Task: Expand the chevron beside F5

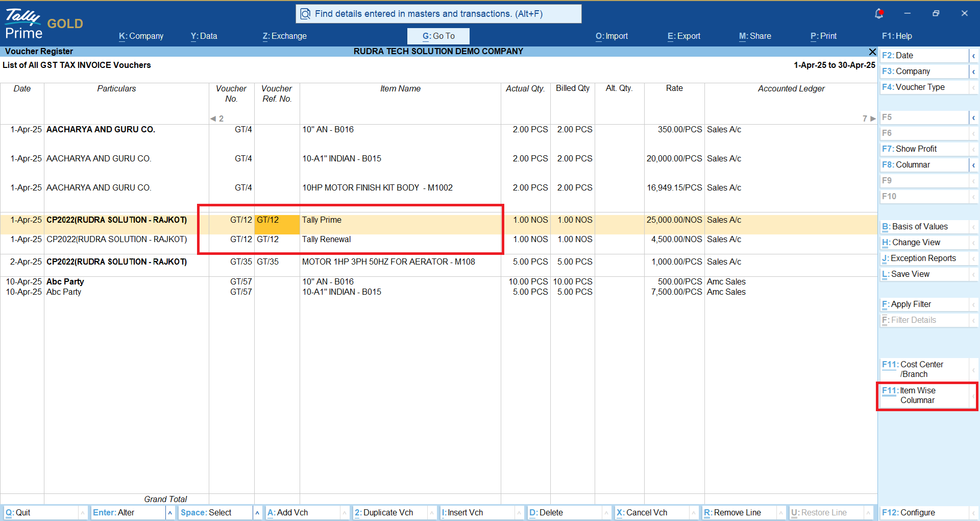Action: click(973, 117)
